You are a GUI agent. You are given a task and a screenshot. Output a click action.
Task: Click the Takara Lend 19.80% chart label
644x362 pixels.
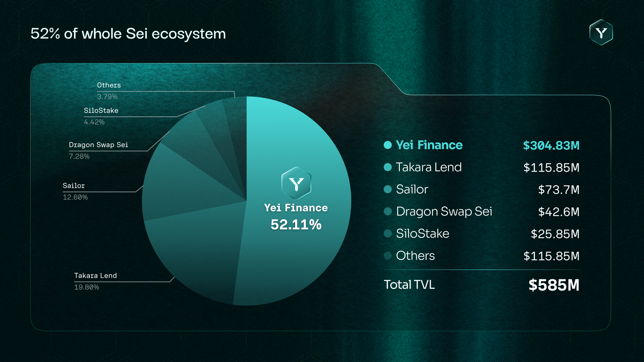[x=96, y=281]
